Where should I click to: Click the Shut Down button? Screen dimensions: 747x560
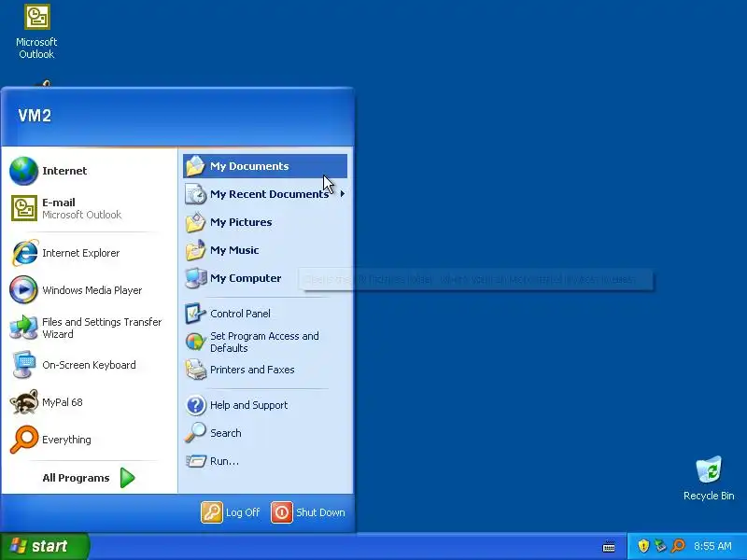[308, 512]
